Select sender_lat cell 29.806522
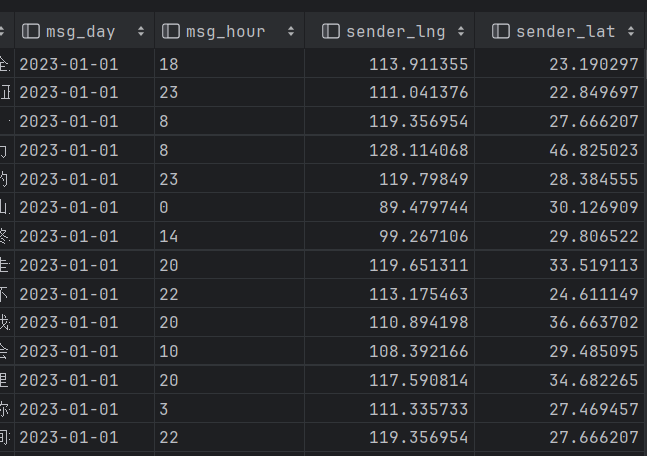 pyautogui.click(x=560, y=236)
